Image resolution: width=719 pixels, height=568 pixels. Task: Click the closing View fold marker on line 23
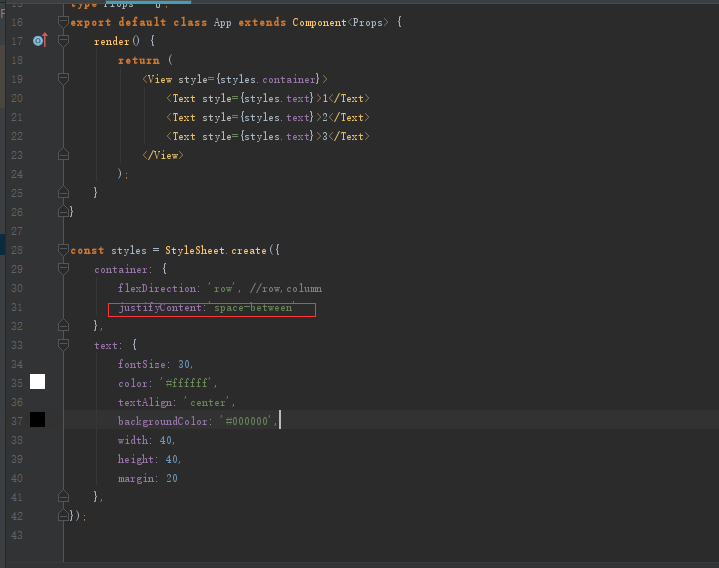64,155
